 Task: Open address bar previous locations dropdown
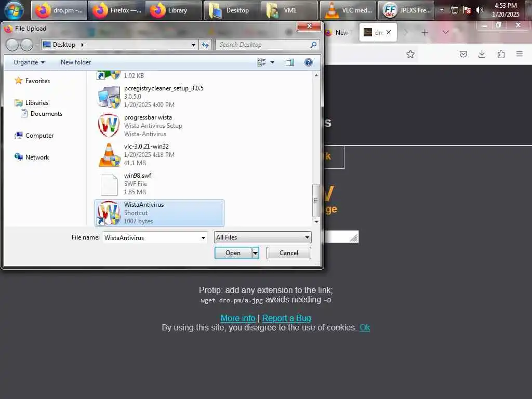(193, 45)
